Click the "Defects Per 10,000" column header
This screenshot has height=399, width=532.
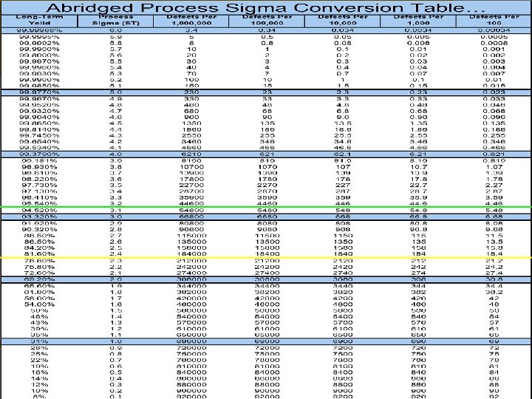click(x=343, y=20)
